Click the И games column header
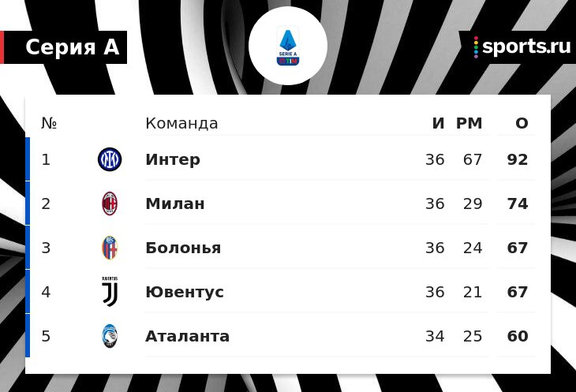The width and height of the screenshot is (576, 392). click(439, 124)
